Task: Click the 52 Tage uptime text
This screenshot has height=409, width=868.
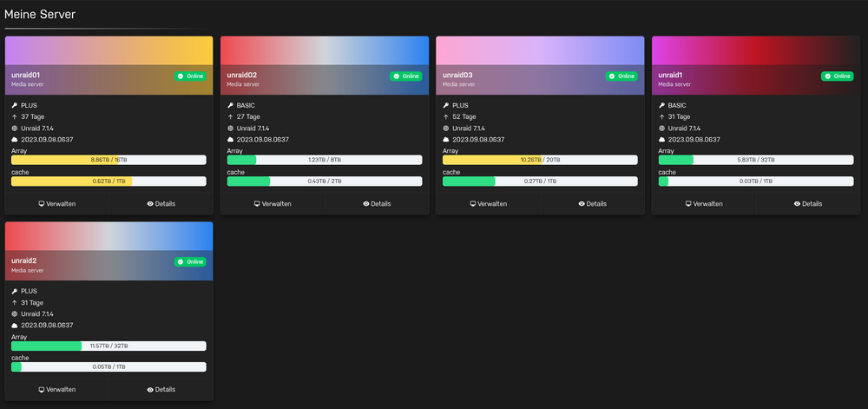Action: (x=464, y=116)
